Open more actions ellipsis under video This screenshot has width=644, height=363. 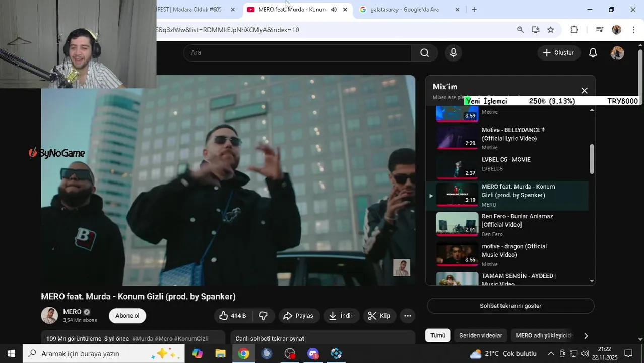[407, 316]
